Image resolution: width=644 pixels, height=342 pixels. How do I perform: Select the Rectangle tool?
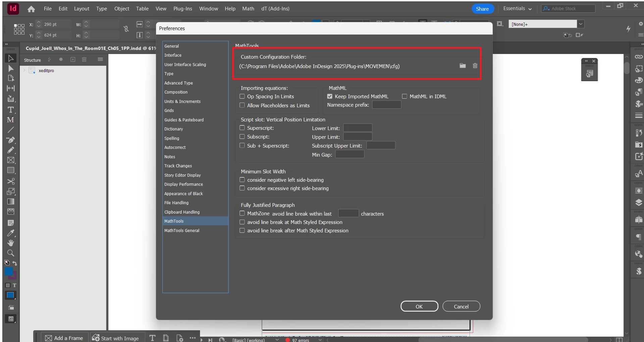[11, 170]
